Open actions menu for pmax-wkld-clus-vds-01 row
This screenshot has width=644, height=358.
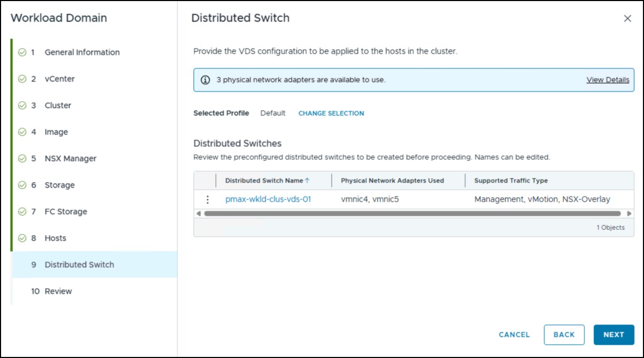[x=208, y=200]
